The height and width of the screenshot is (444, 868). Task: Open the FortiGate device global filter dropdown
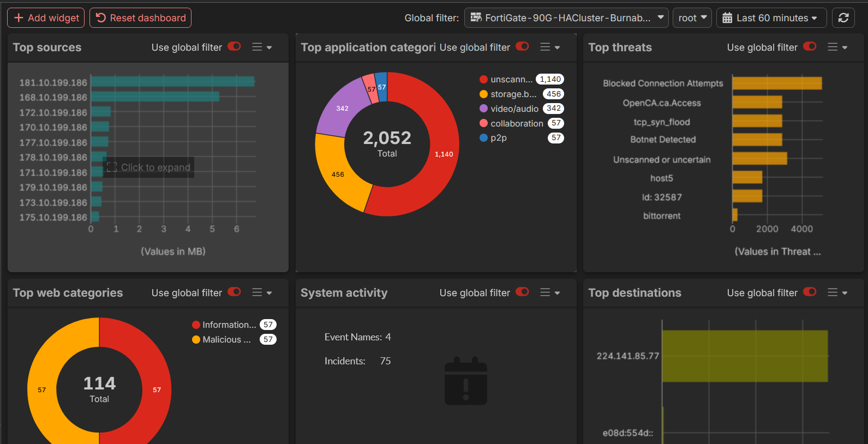(566, 18)
